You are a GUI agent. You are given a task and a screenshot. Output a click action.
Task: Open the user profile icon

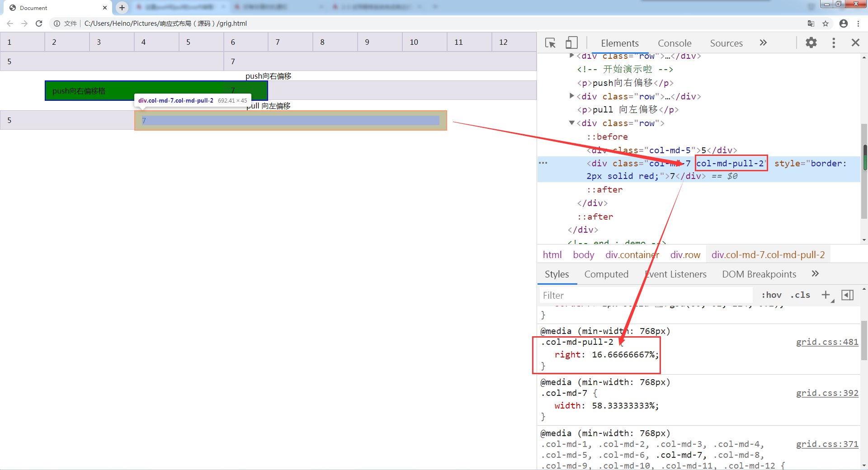point(843,23)
